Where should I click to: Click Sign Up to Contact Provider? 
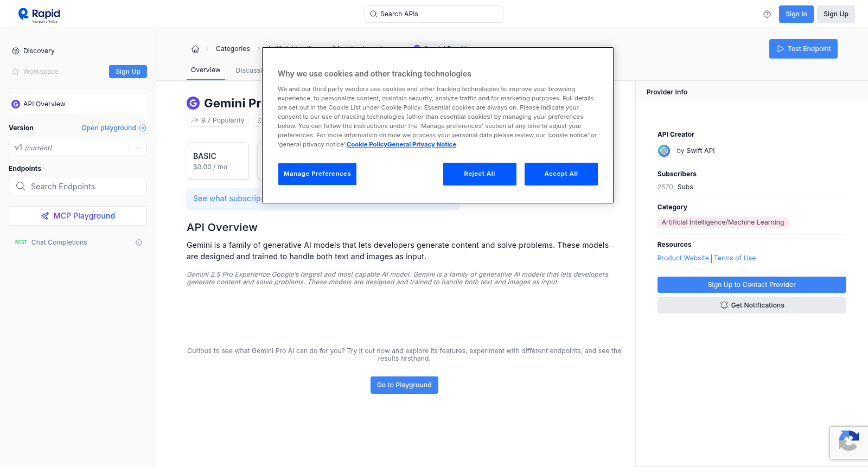point(751,285)
